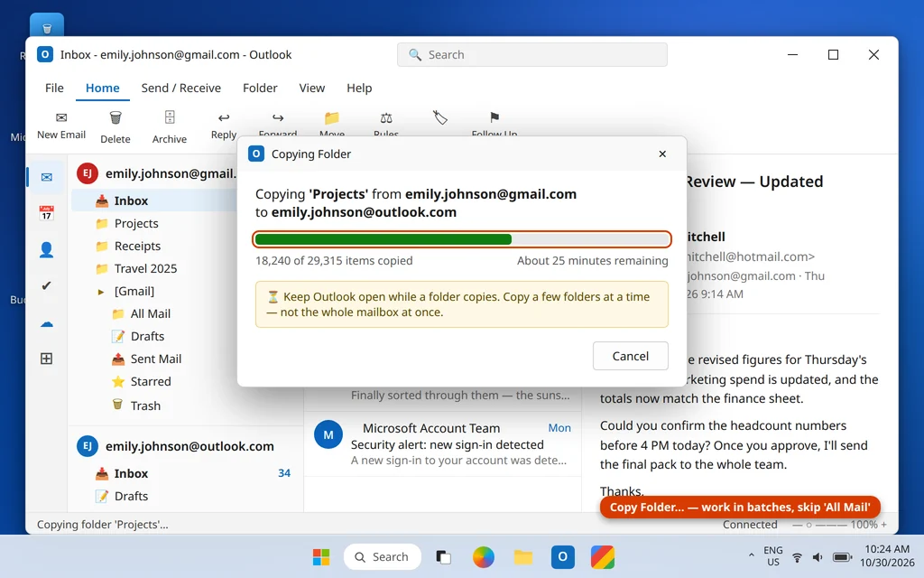Open Microsoft Account Team security alert email
This screenshot has height=578, width=924.
pyautogui.click(x=442, y=444)
